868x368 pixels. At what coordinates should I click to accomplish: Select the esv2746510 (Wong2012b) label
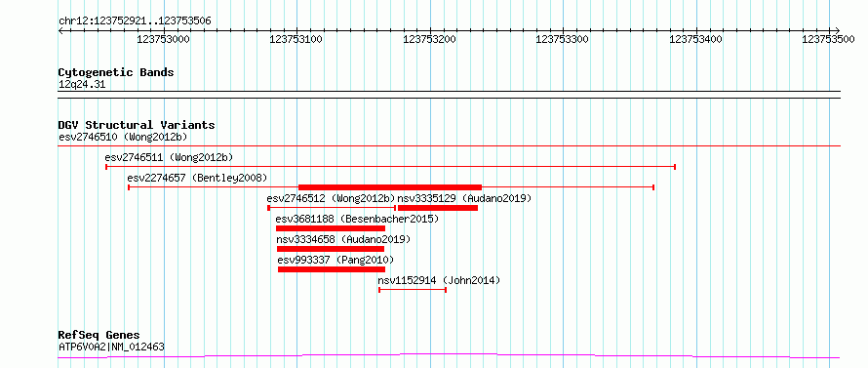125,137
